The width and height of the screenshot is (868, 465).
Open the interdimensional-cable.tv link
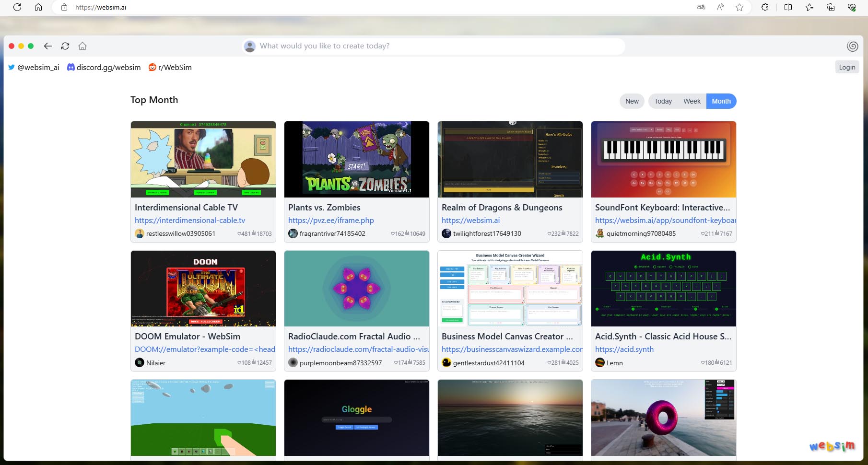click(190, 220)
